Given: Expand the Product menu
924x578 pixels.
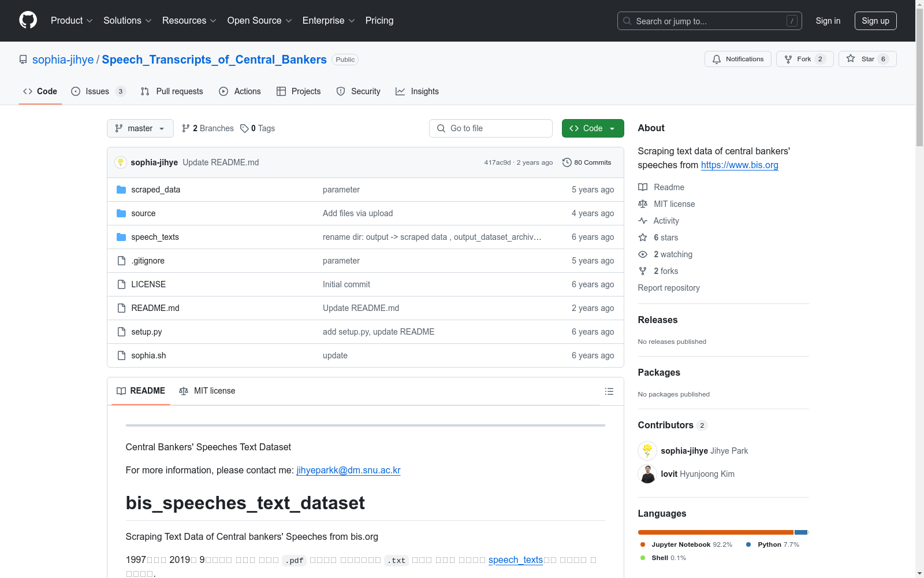Looking at the screenshot, I should point(72,21).
